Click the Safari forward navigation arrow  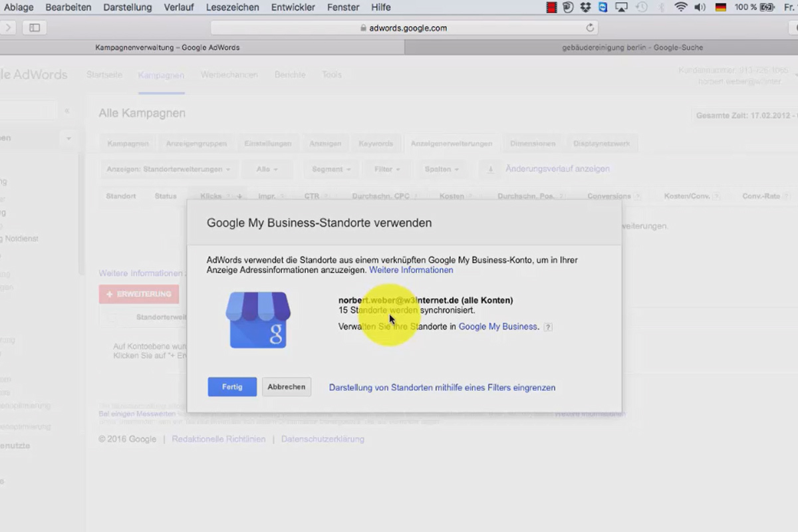pos(9,28)
